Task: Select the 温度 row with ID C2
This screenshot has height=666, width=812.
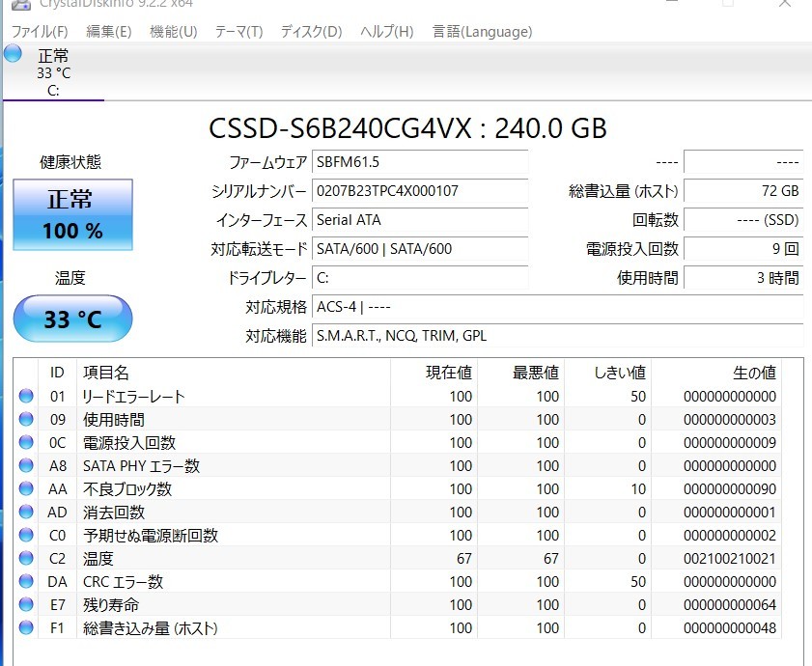Action: [x=397, y=558]
